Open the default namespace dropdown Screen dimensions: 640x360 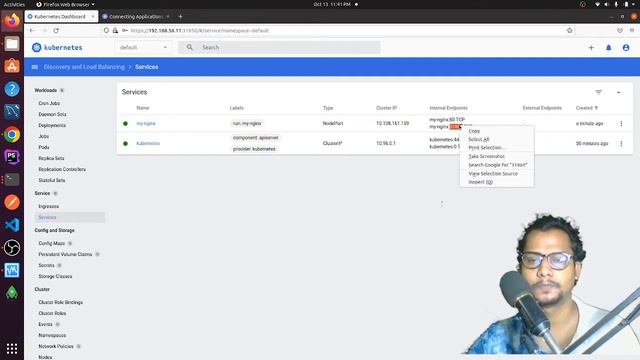(143, 47)
